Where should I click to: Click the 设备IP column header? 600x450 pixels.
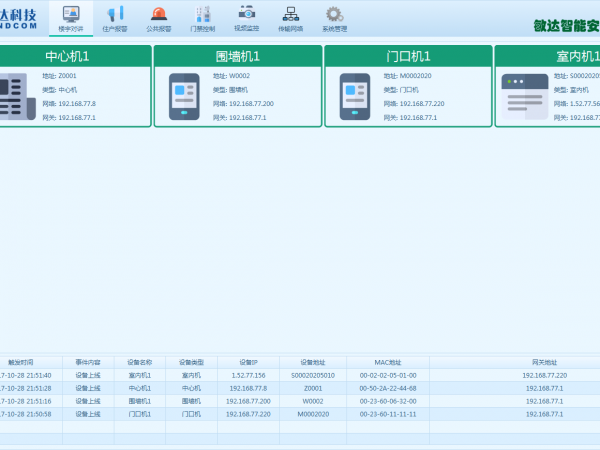248,362
